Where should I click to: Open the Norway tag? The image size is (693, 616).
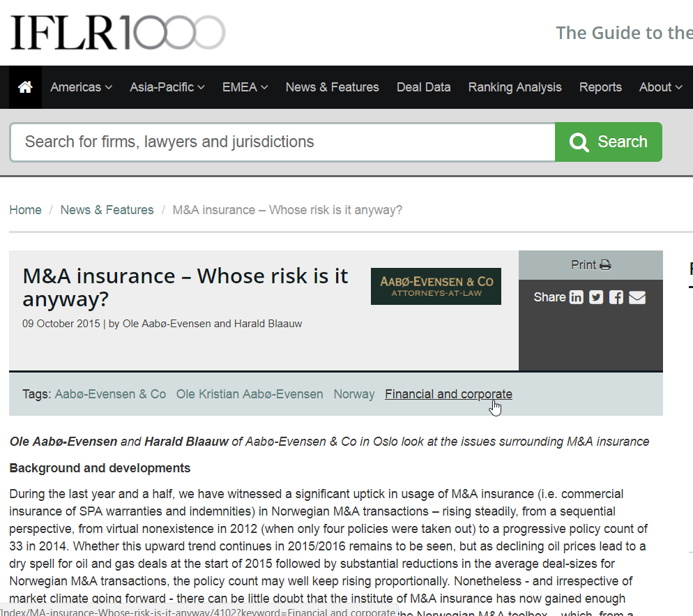pos(354,393)
